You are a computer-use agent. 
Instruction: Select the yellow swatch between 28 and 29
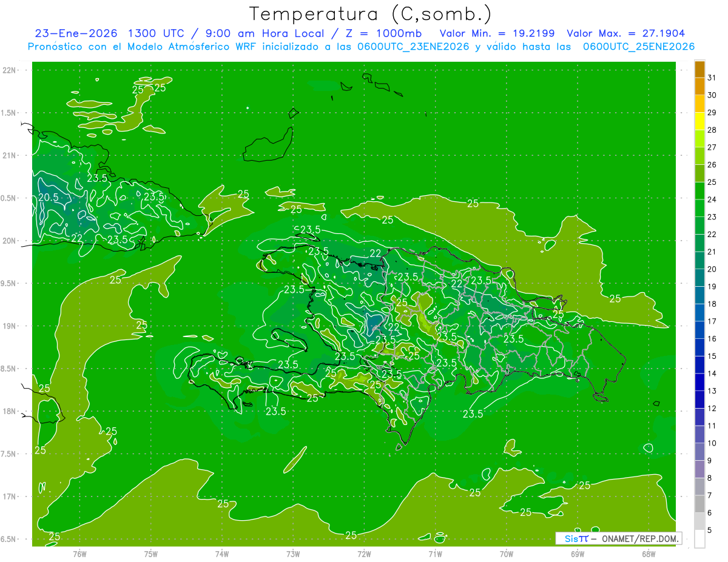coord(699,121)
